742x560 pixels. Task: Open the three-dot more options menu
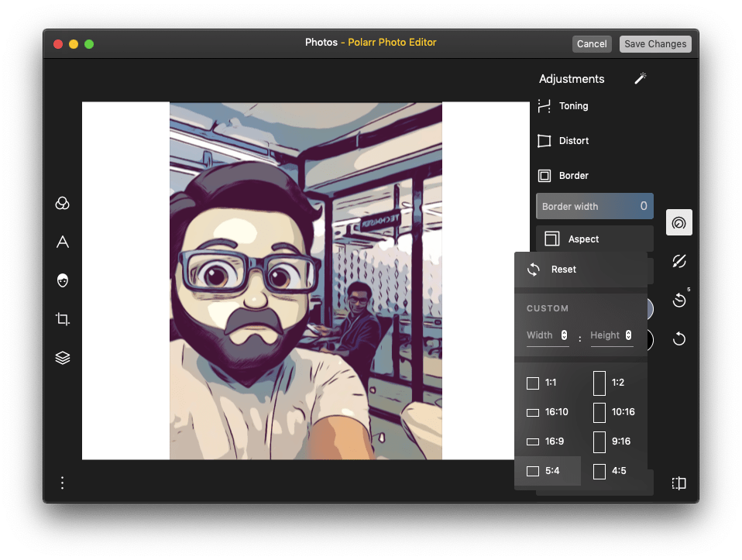click(x=63, y=483)
